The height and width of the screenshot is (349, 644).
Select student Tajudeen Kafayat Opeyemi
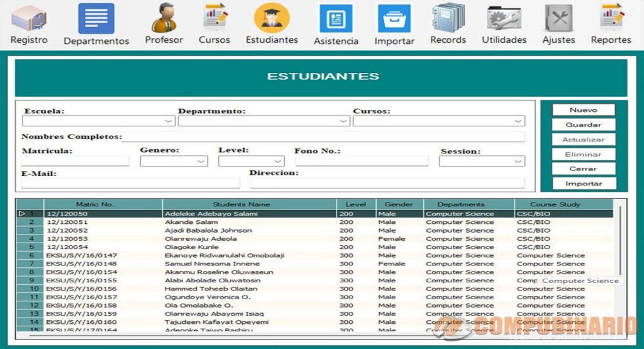(249, 323)
